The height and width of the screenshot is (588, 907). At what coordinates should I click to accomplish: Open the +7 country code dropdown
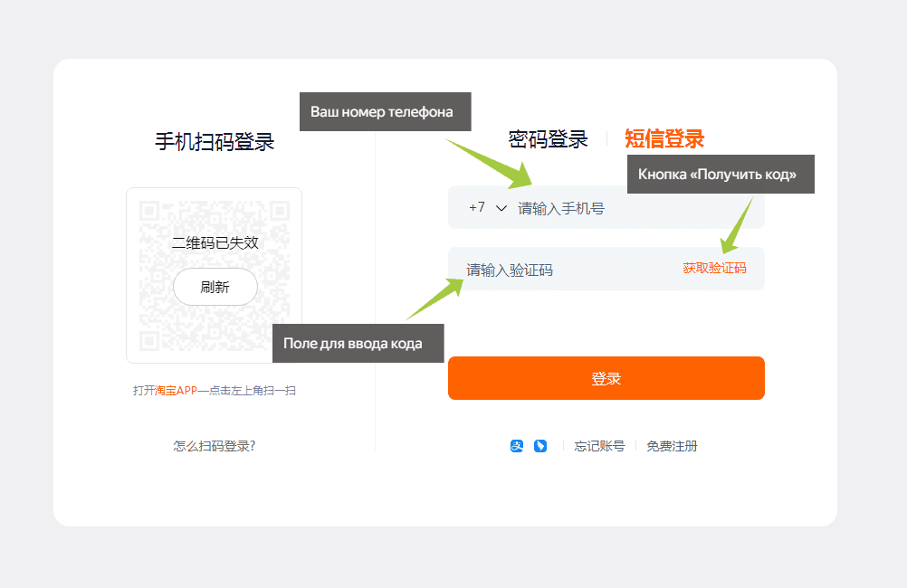click(488, 207)
